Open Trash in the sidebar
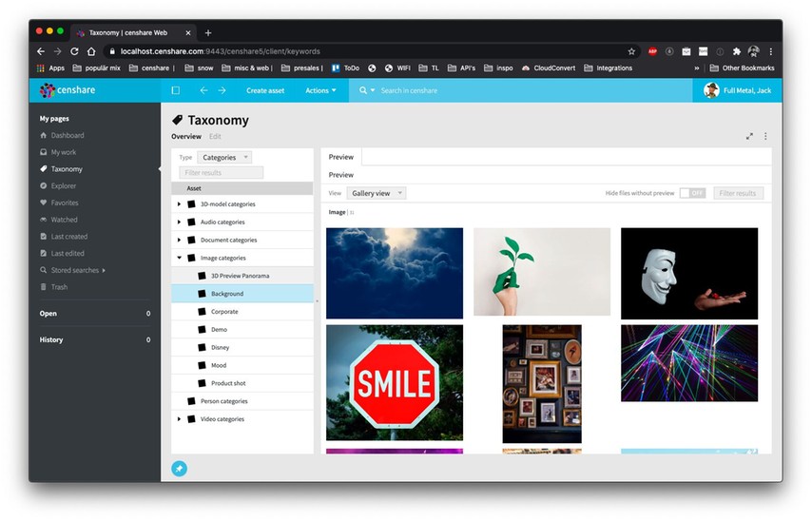This screenshot has height=521, width=812. pos(59,286)
